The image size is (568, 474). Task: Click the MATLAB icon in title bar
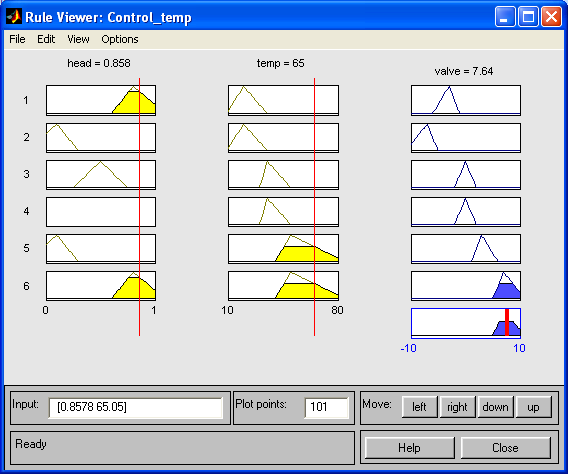click(x=14, y=17)
